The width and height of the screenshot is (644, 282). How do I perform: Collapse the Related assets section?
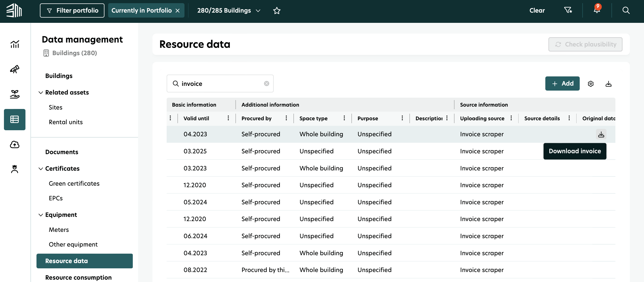pos(41,92)
